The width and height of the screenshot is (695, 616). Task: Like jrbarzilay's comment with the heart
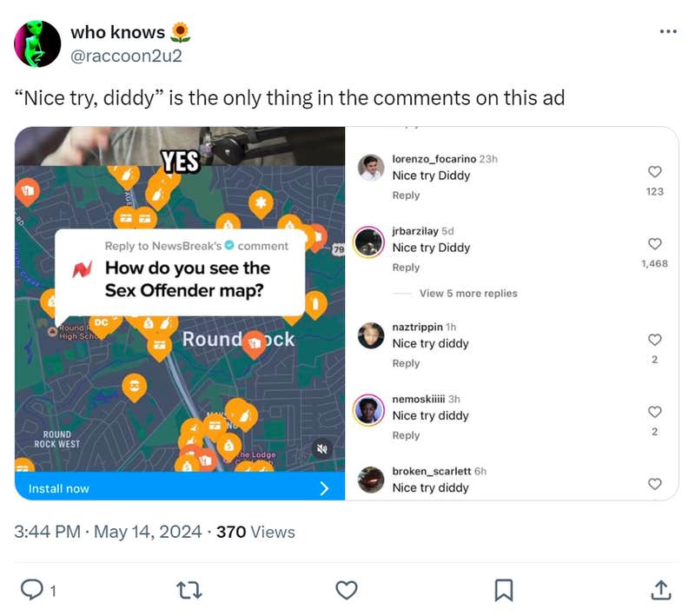pos(655,244)
